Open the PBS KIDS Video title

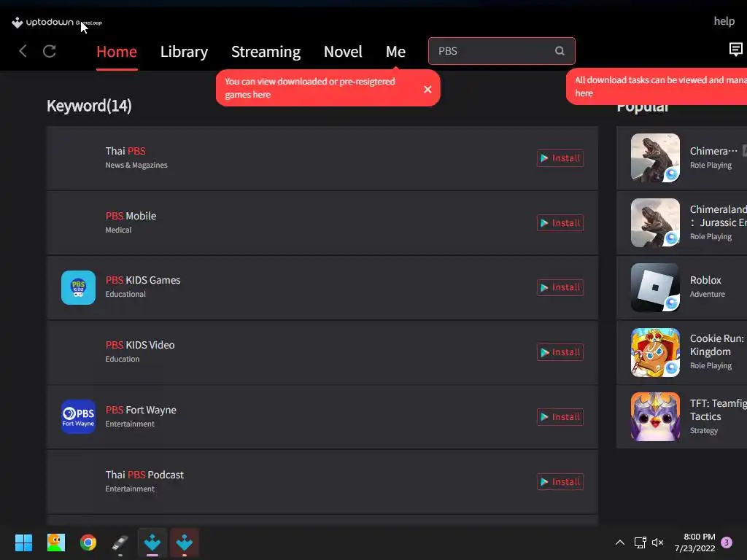pyautogui.click(x=140, y=345)
